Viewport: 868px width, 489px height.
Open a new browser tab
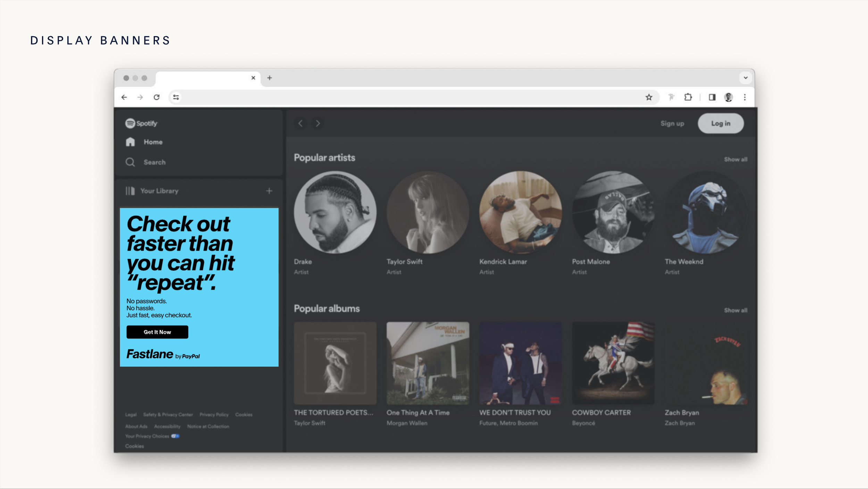[269, 78]
